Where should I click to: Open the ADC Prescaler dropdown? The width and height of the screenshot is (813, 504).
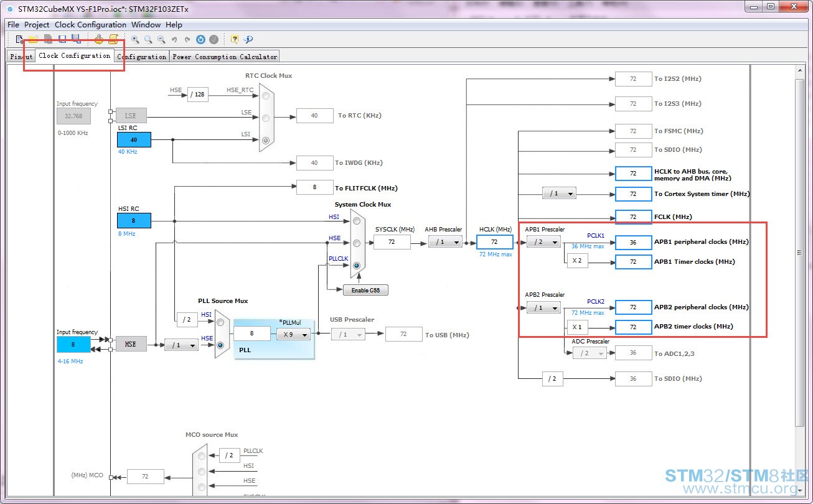(590, 353)
